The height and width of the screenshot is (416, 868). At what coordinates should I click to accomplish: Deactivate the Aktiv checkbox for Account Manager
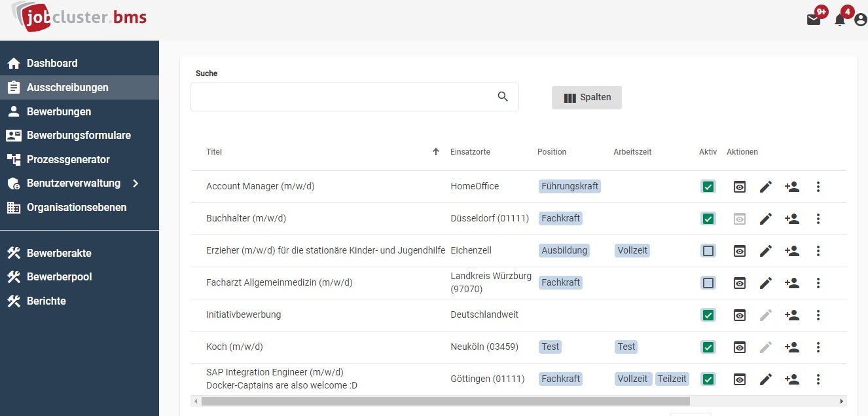708,187
